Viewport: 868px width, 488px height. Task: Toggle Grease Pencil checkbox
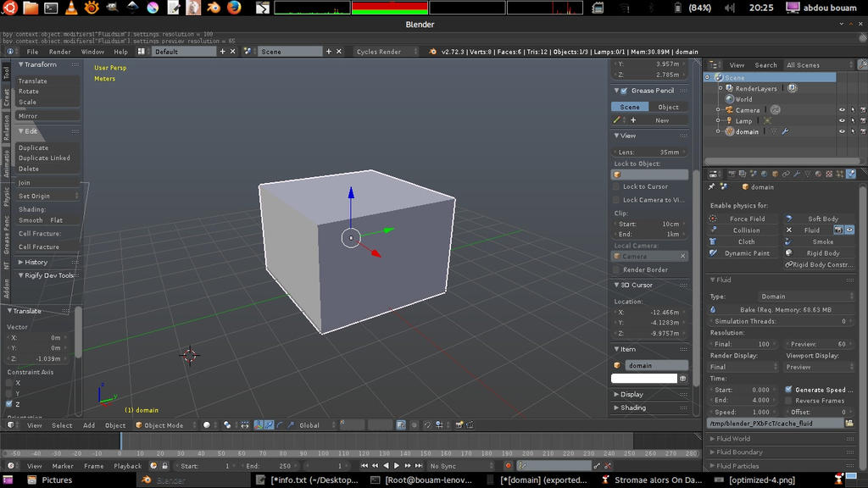tap(624, 90)
